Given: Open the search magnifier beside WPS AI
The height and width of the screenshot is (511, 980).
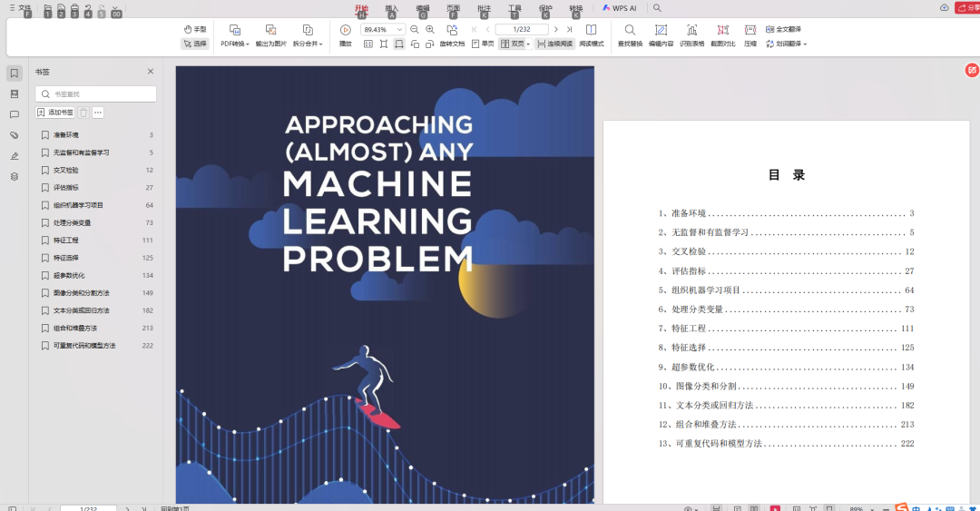Looking at the screenshot, I should (x=657, y=8).
